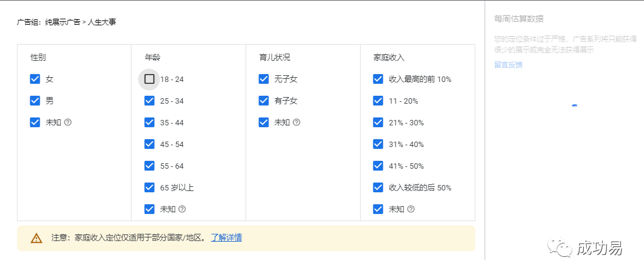Toggle the 21% - 30% income checkbox
This screenshot has width=644, height=276.
378,122
